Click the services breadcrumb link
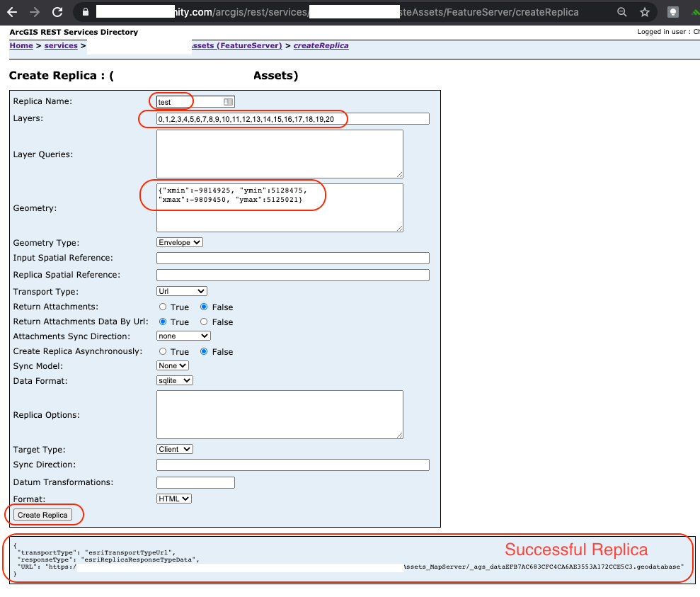The height and width of the screenshot is (597, 700). pyautogui.click(x=61, y=45)
